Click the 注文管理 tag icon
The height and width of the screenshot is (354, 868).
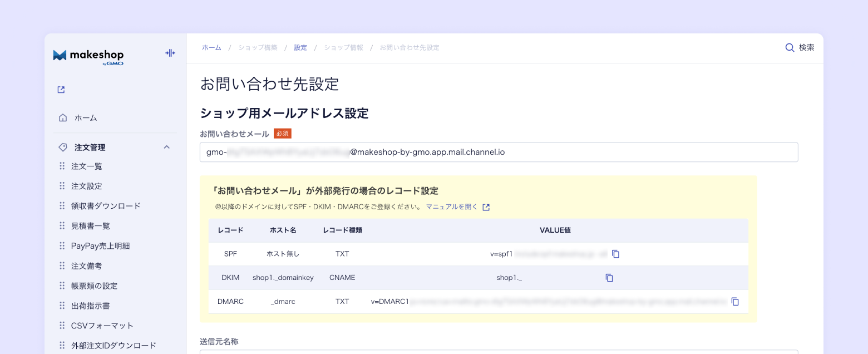click(x=63, y=147)
